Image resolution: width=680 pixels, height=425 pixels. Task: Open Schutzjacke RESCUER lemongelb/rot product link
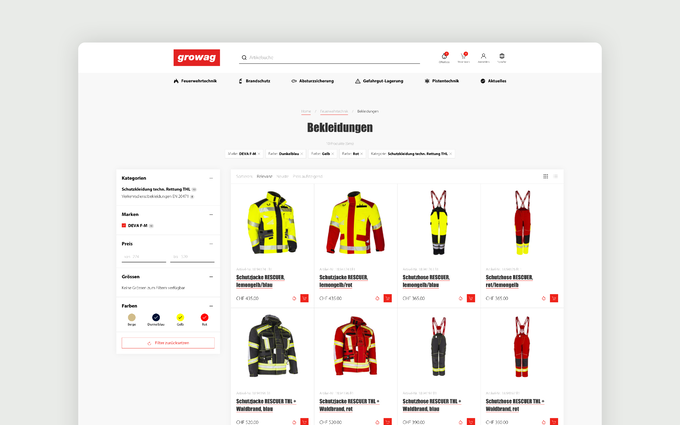point(343,281)
